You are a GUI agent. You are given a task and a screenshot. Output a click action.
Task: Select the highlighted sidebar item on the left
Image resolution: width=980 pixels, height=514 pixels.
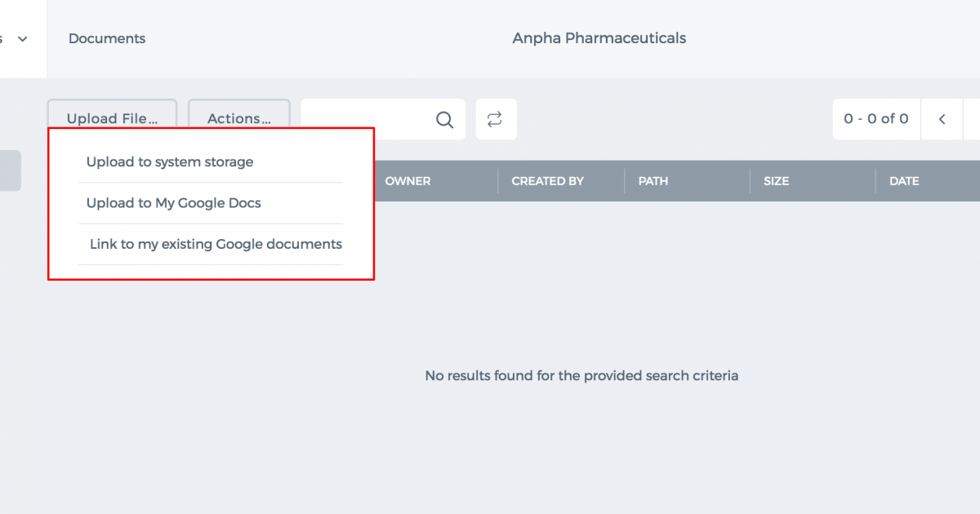[11, 171]
